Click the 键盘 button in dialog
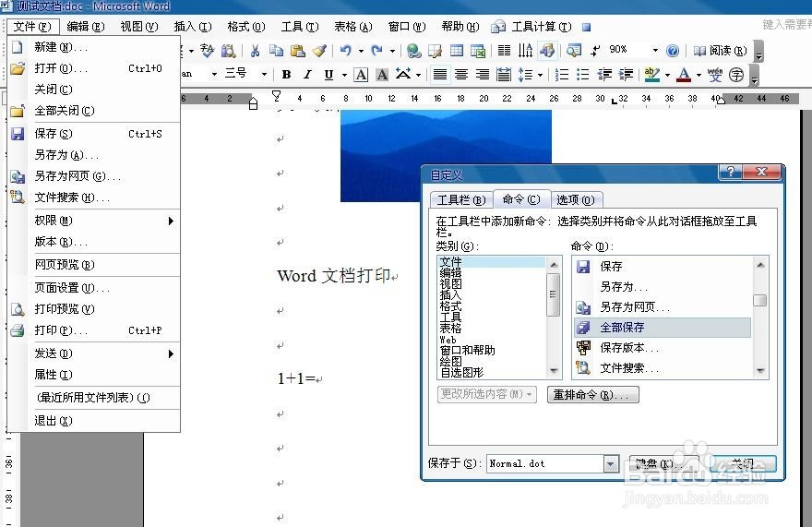This screenshot has height=527, width=812. pos(663,464)
